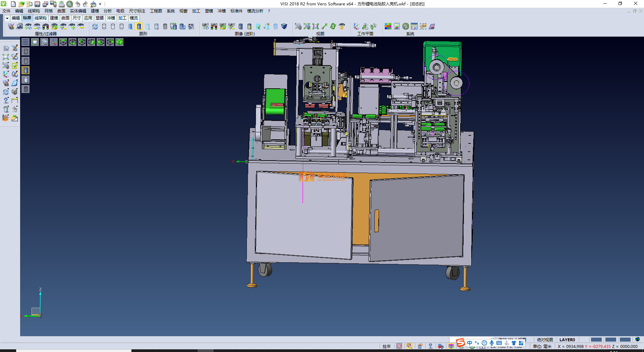Screen dimensions: 644x352
Task: Click the green wrench system settings icon
Action: click(x=406, y=26)
